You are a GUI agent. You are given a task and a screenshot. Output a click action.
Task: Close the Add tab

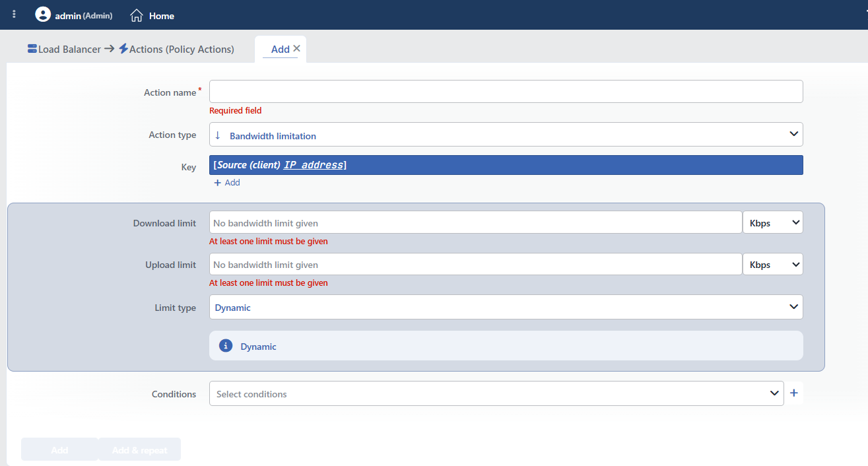(297, 48)
